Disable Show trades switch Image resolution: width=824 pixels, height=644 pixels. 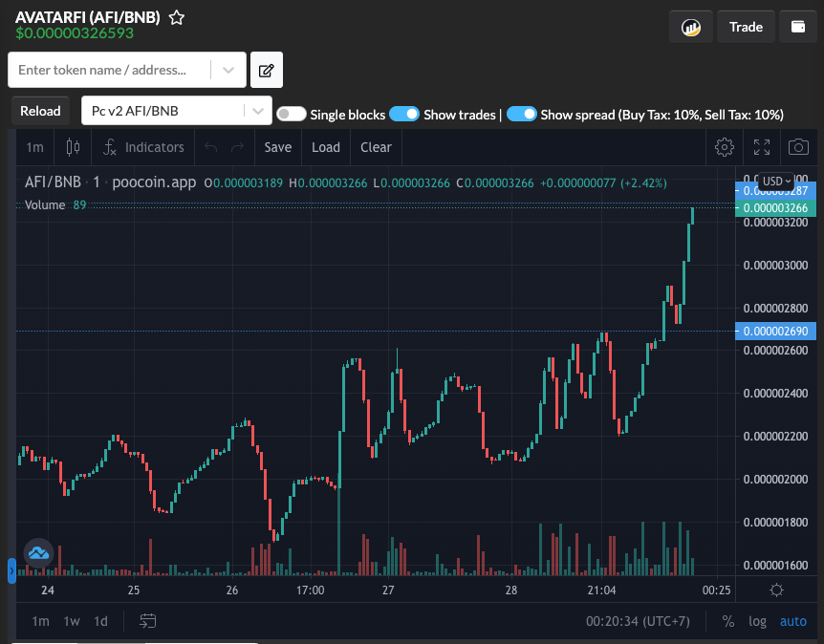tap(404, 114)
